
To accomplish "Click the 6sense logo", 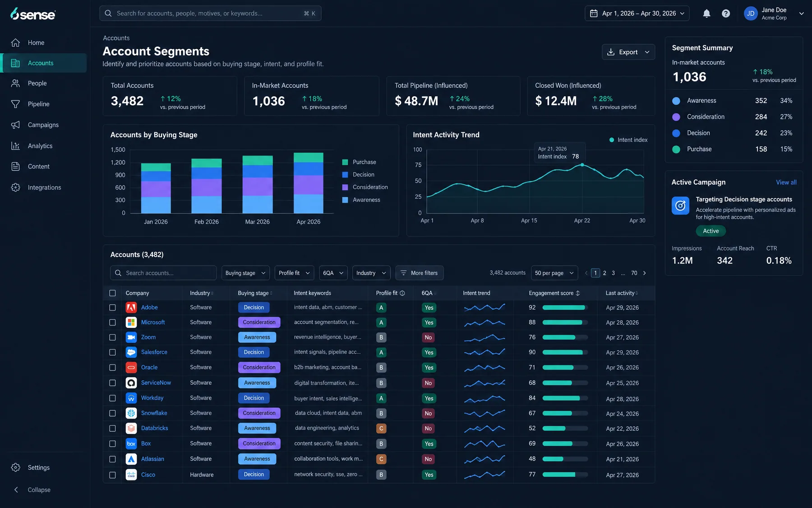I will click(33, 14).
